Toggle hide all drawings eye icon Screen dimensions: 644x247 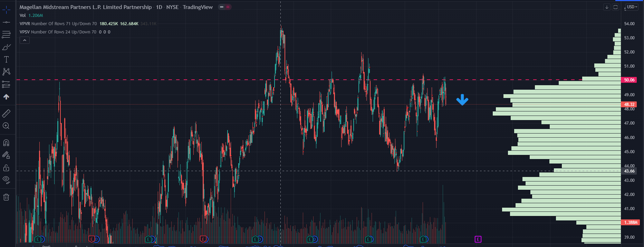6,179
